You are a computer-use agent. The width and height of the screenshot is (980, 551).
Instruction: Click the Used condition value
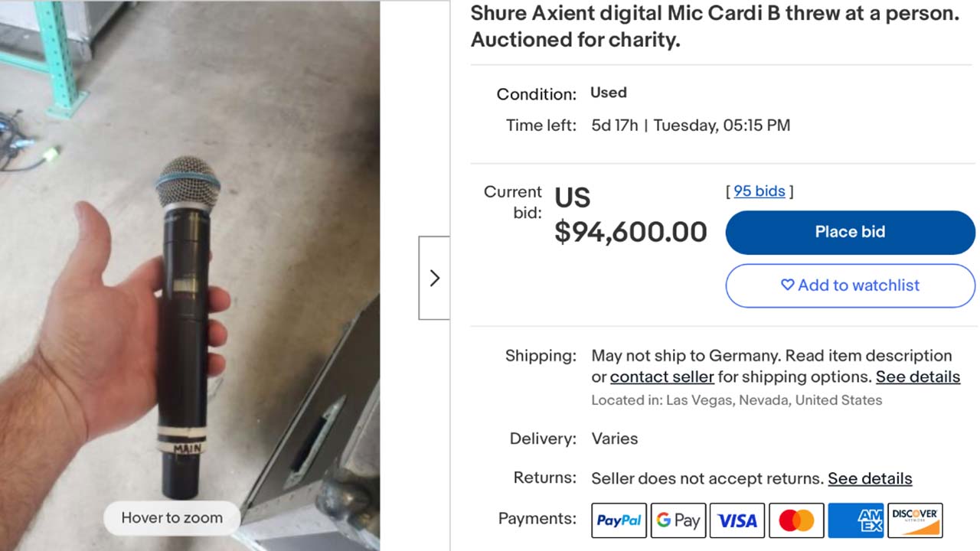coord(608,93)
